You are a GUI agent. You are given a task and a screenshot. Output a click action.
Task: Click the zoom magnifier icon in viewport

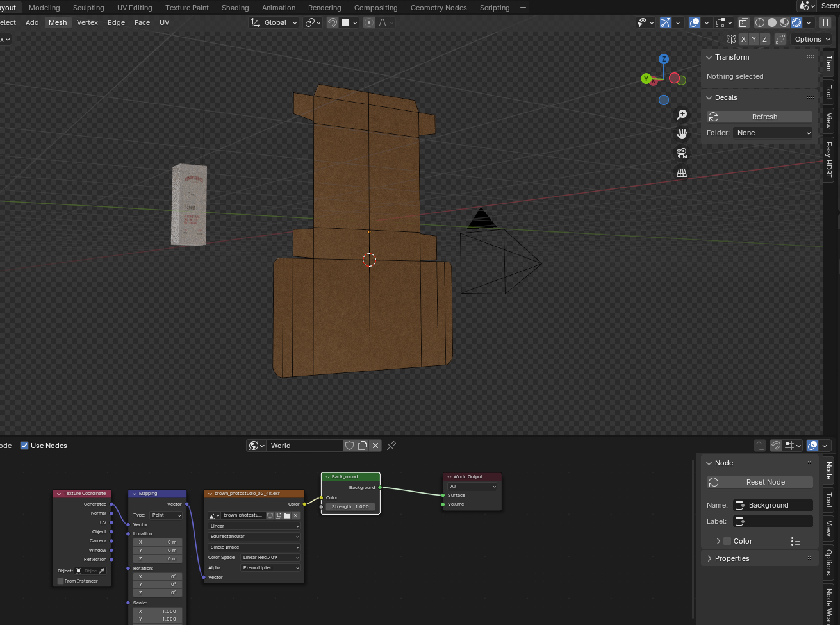pyautogui.click(x=682, y=115)
